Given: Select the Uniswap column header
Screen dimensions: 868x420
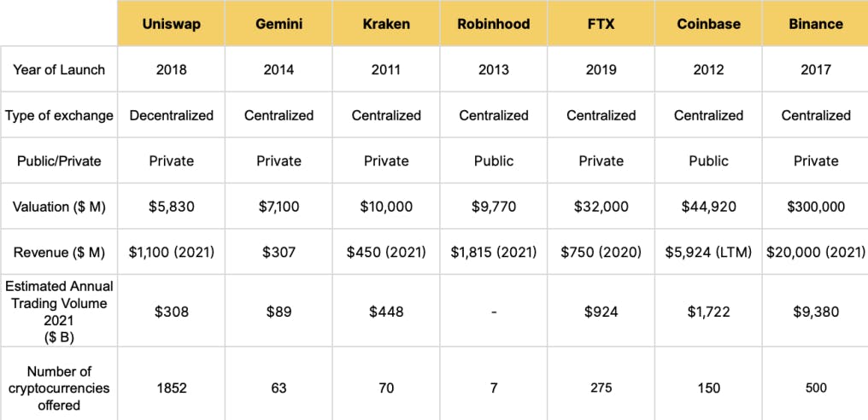Looking at the screenshot, I should click(x=171, y=24).
